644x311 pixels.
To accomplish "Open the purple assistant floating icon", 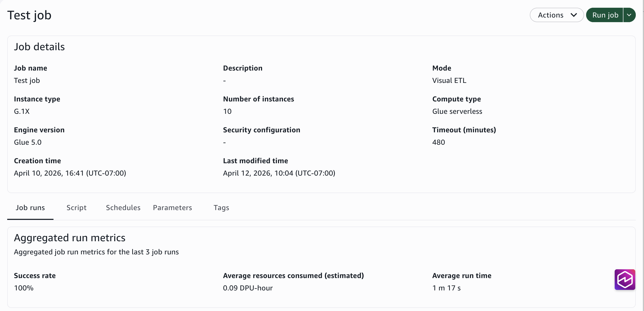I will [x=625, y=280].
